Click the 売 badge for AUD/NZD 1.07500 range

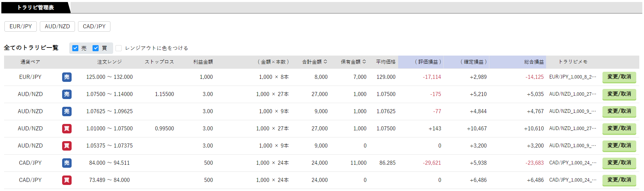click(x=67, y=94)
